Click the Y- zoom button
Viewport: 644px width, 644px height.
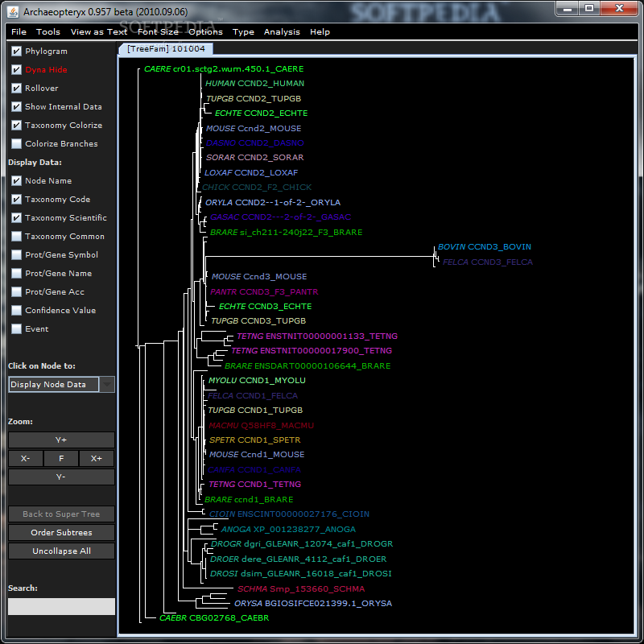[61, 477]
